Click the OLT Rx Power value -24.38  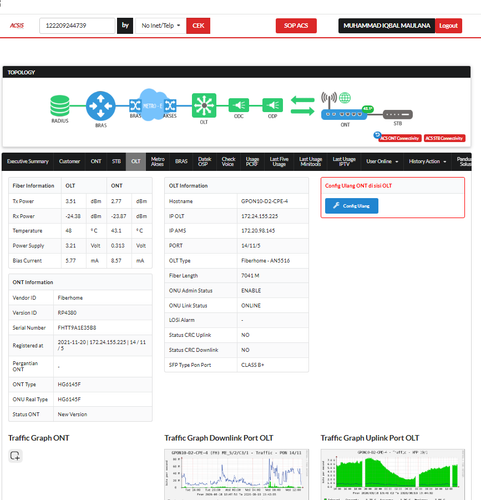point(73,216)
